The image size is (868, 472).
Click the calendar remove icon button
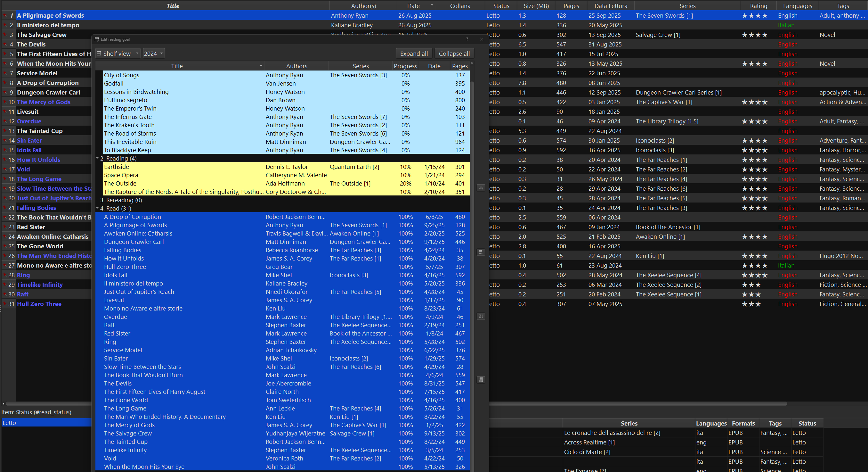[x=481, y=252]
